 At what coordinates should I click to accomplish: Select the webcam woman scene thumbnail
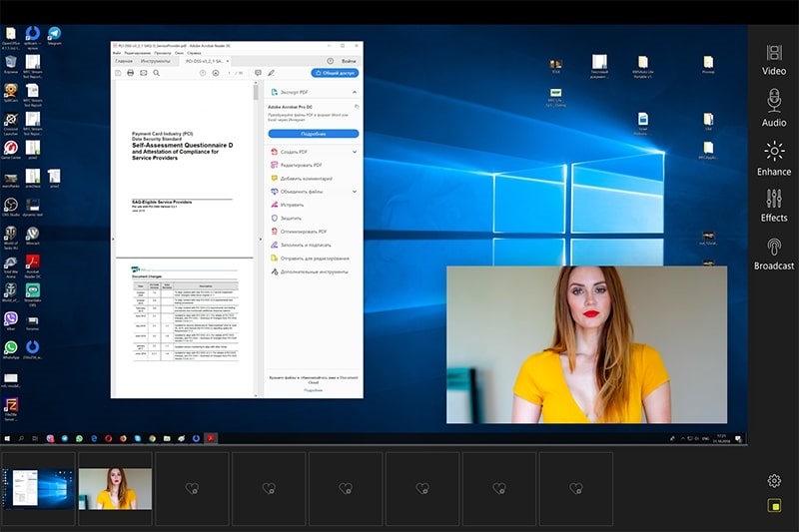(x=115, y=488)
